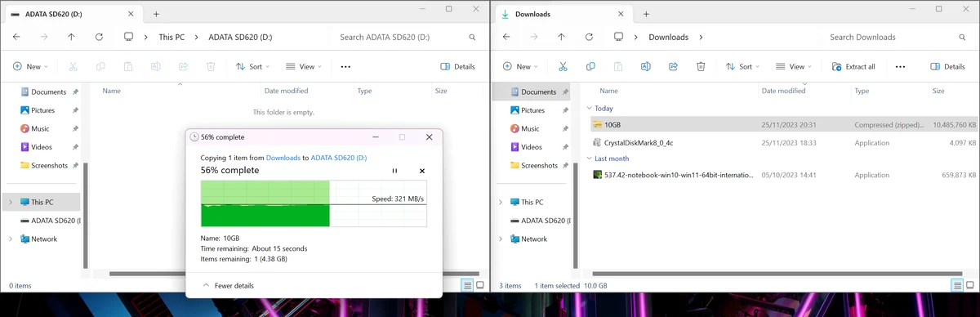The image size is (980, 317).
Task: Click This PC in ADATA address bar
Action: pyautogui.click(x=171, y=37)
